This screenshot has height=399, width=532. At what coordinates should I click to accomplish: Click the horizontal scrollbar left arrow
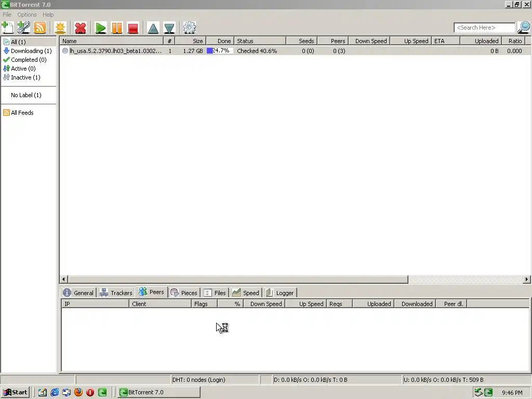(63, 279)
